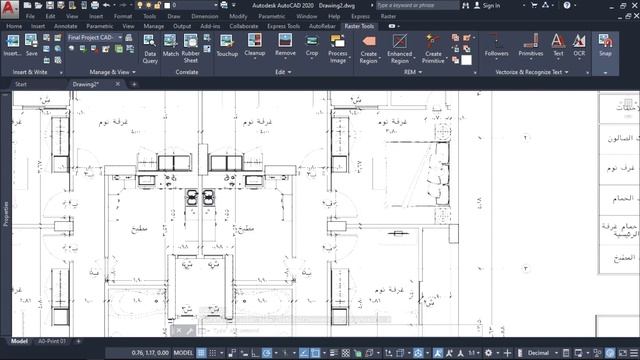Click the raster Save tool

[31, 45]
